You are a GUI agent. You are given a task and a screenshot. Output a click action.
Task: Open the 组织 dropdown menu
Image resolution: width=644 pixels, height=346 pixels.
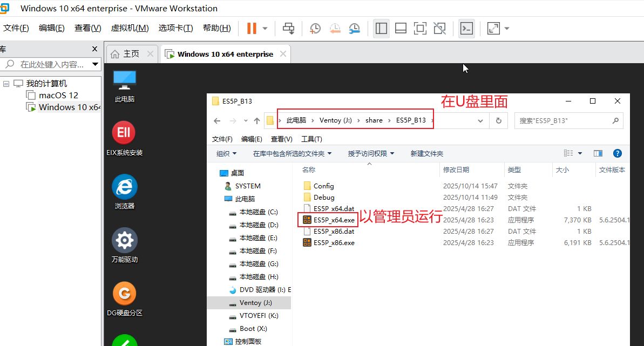pyautogui.click(x=226, y=153)
